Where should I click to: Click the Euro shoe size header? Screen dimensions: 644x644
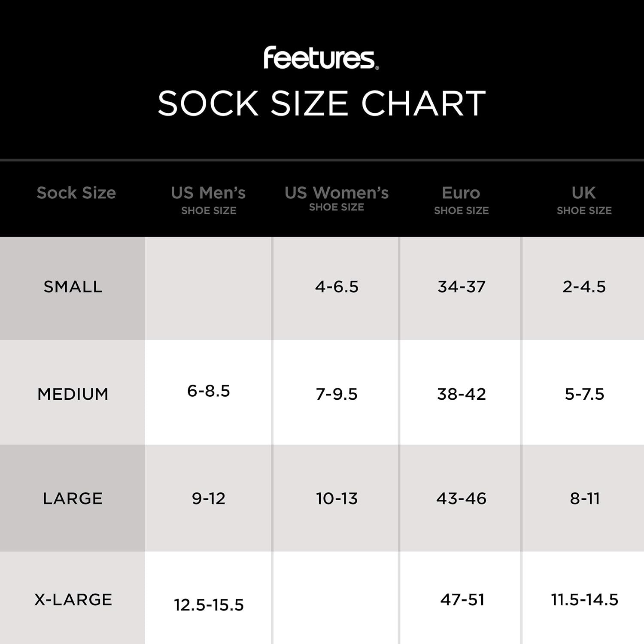(461, 199)
